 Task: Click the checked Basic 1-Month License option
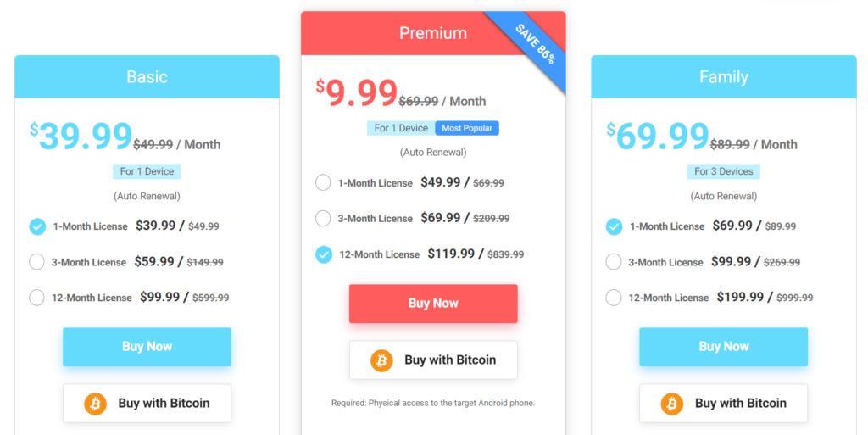pyautogui.click(x=37, y=226)
